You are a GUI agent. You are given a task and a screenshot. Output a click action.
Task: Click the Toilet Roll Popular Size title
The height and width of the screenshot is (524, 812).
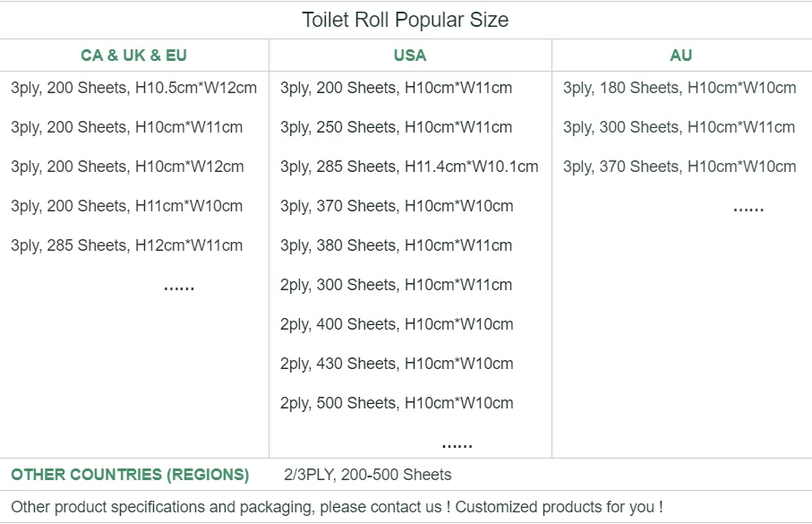pyautogui.click(x=406, y=21)
